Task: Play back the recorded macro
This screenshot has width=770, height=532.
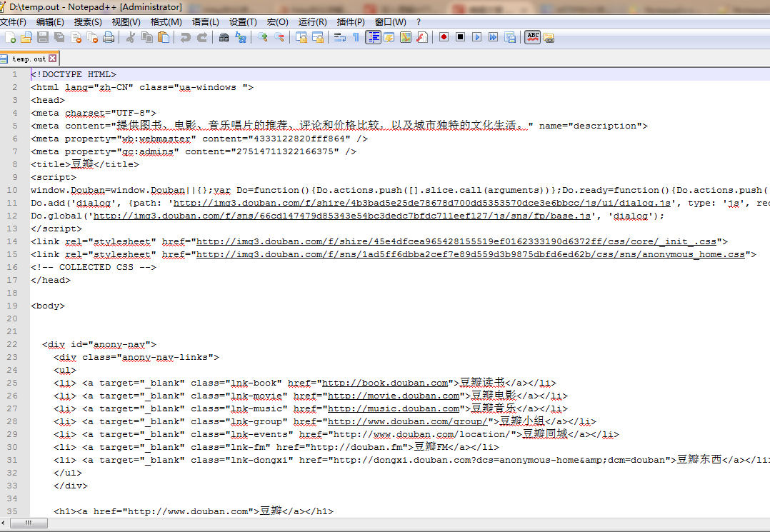Action: click(477, 37)
